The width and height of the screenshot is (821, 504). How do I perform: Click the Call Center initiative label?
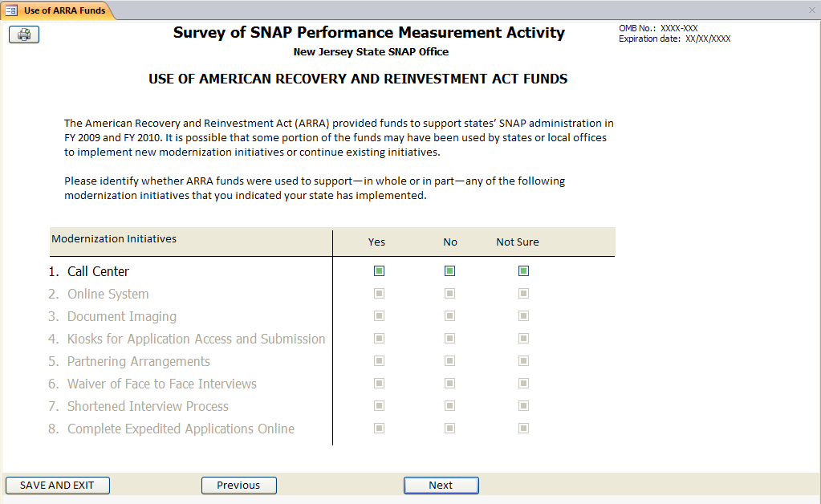98,272
